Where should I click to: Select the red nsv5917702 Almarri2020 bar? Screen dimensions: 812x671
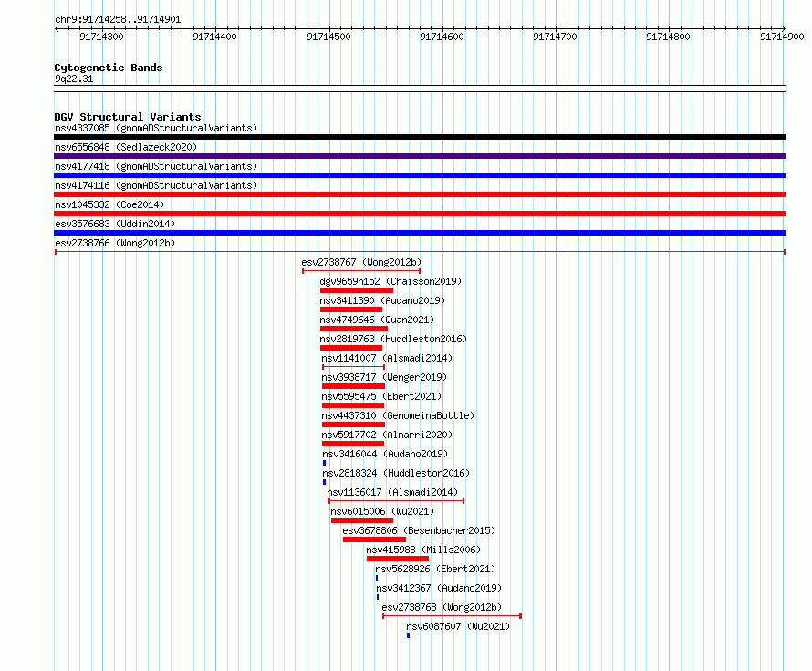tap(353, 444)
